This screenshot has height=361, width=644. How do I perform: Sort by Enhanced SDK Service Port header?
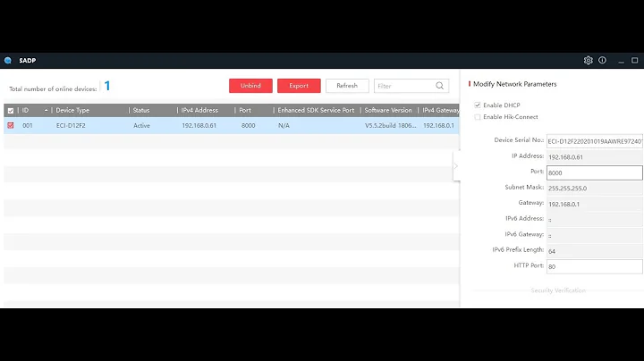click(316, 110)
